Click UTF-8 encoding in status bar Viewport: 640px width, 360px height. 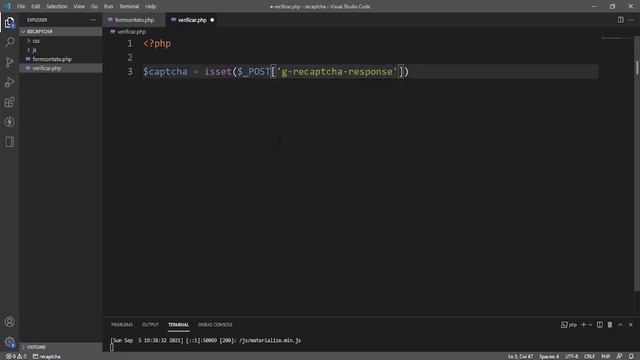pyautogui.click(x=571, y=356)
